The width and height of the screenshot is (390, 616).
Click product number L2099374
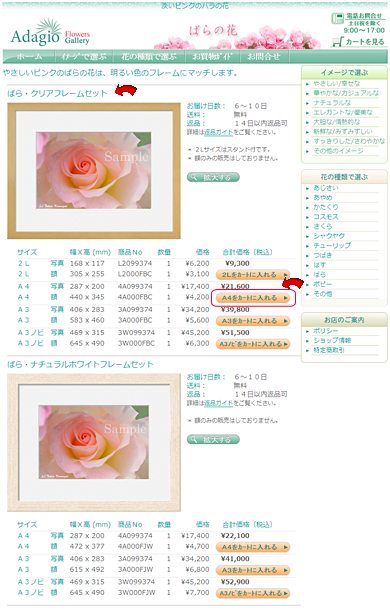[135, 263]
